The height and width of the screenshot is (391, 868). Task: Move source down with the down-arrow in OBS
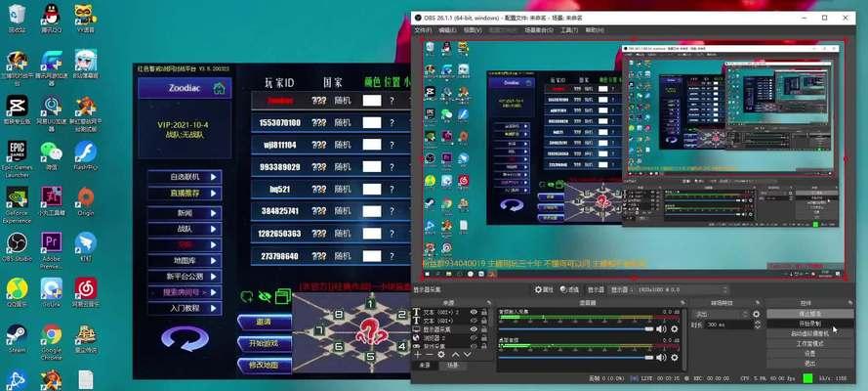(x=468, y=355)
